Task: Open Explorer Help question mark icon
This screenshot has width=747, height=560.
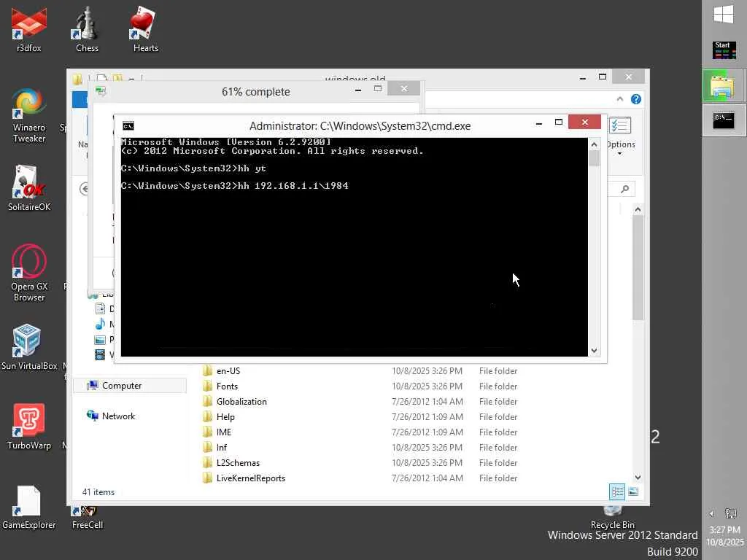Action: [x=636, y=99]
